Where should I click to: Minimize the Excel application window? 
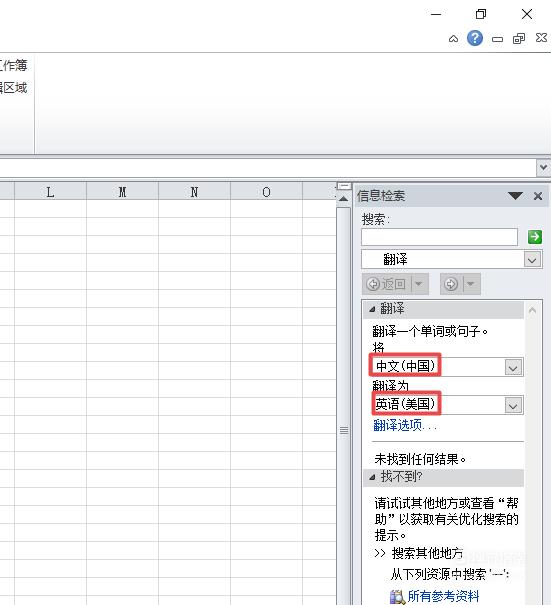[x=436, y=14]
